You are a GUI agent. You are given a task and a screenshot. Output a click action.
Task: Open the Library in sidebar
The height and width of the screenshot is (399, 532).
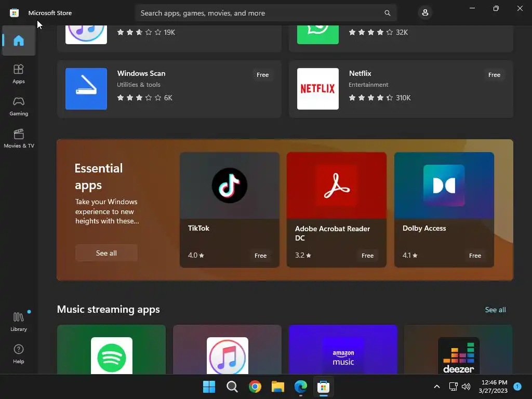tap(19, 322)
